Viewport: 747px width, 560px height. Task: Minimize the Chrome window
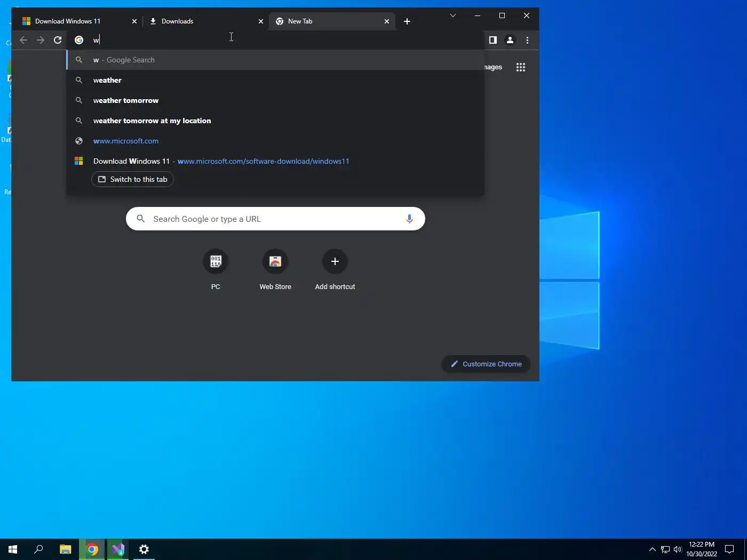pyautogui.click(x=478, y=15)
